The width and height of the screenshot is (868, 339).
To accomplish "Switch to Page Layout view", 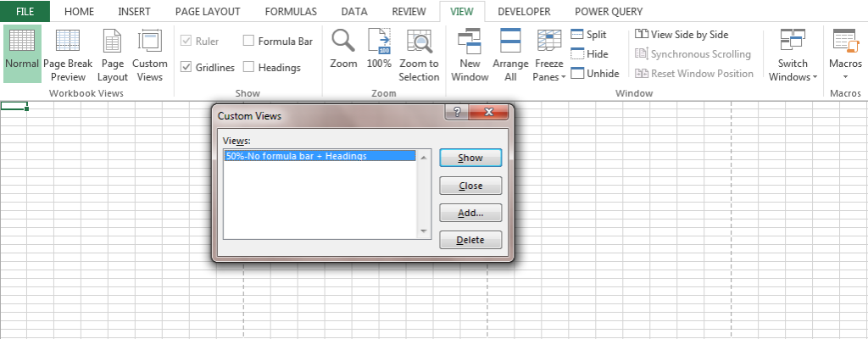I will [x=113, y=53].
